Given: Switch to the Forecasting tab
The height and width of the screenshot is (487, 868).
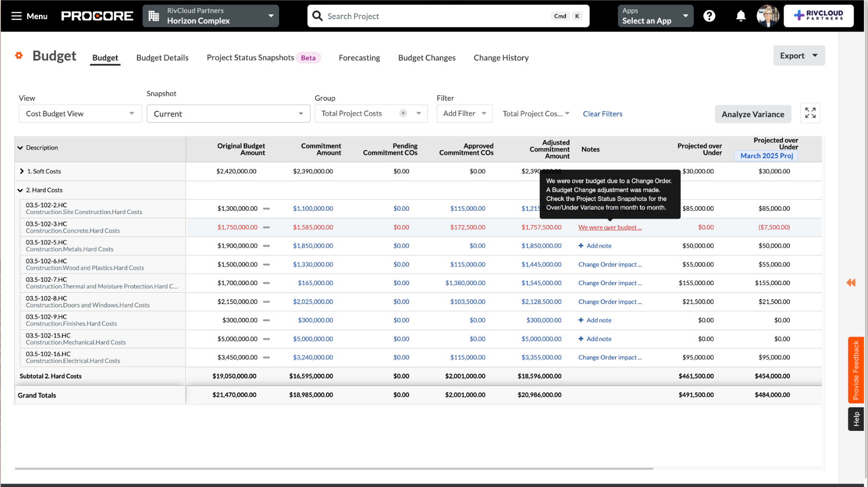Looking at the screenshot, I should (359, 58).
